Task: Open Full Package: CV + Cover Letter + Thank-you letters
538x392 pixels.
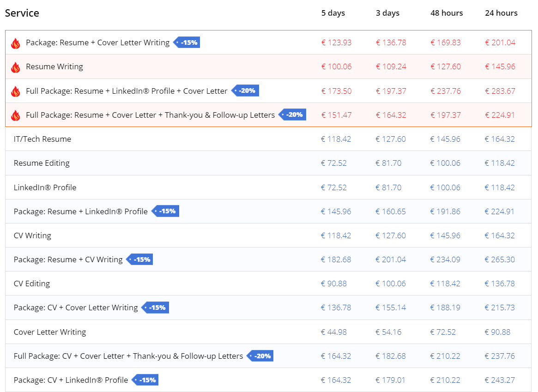Action: pyautogui.click(x=128, y=356)
